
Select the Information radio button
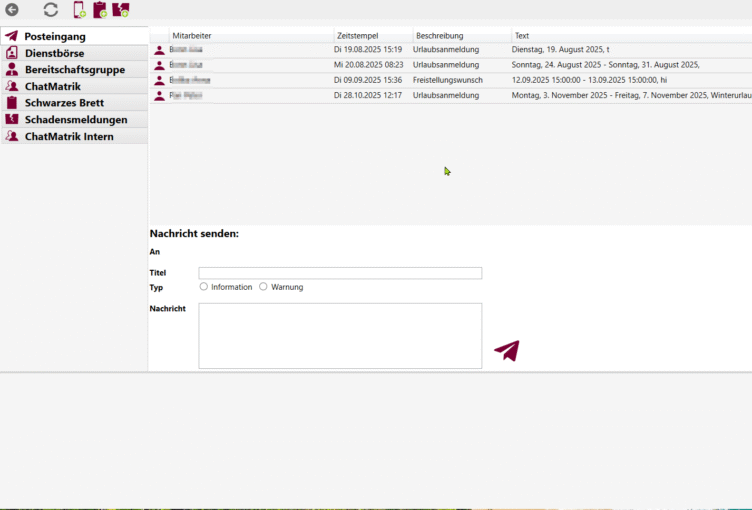coord(204,287)
